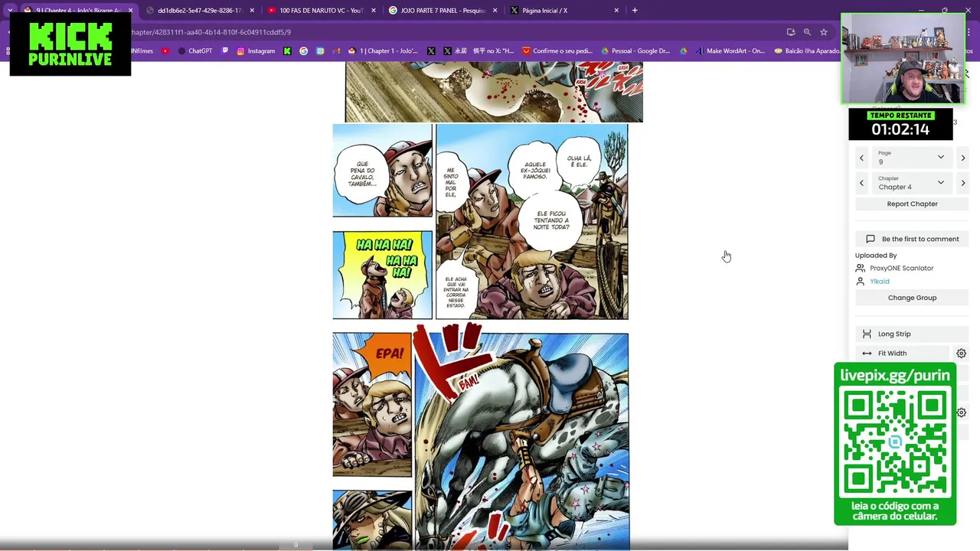
Task: Go to previous chapter arrow beside Chapter 4
Action: pyautogui.click(x=861, y=183)
